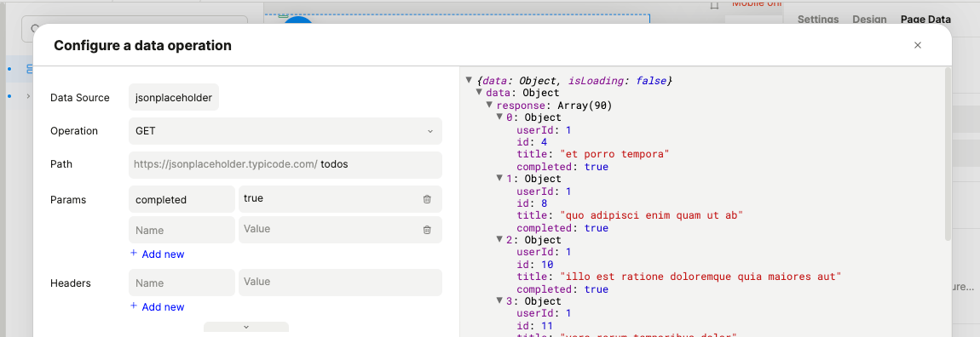The height and width of the screenshot is (337, 980).
Task: Click the id: 8 line
Action: tap(532, 203)
